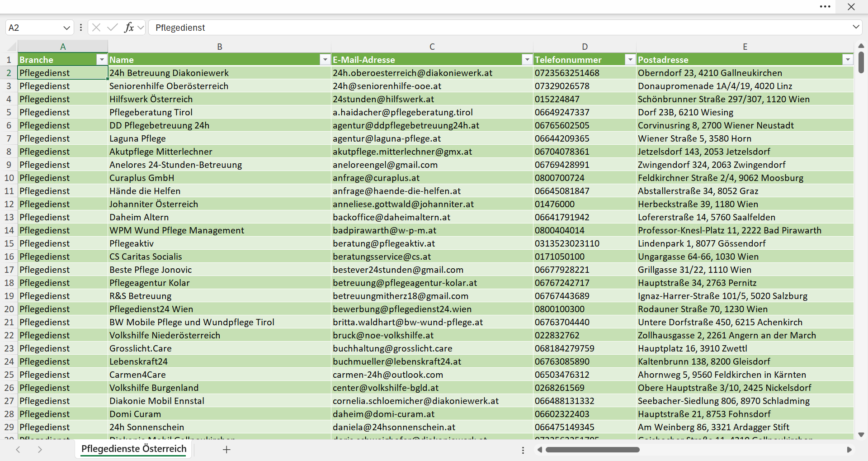Image resolution: width=868 pixels, height=461 pixels.
Task: Open the function list dropdown arrow
Action: click(x=141, y=28)
